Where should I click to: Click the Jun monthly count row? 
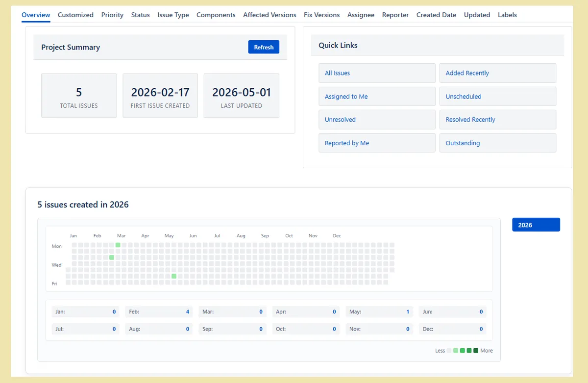point(453,312)
